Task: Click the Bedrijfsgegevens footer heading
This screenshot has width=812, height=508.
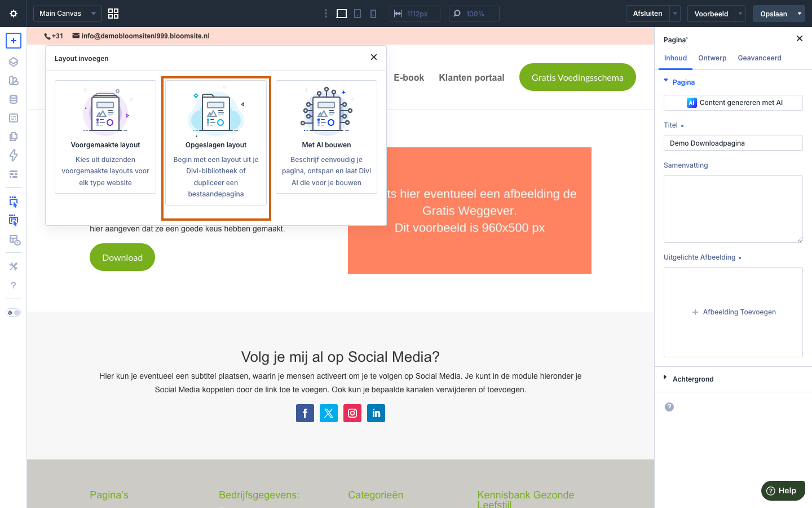Action: (x=259, y=495)
